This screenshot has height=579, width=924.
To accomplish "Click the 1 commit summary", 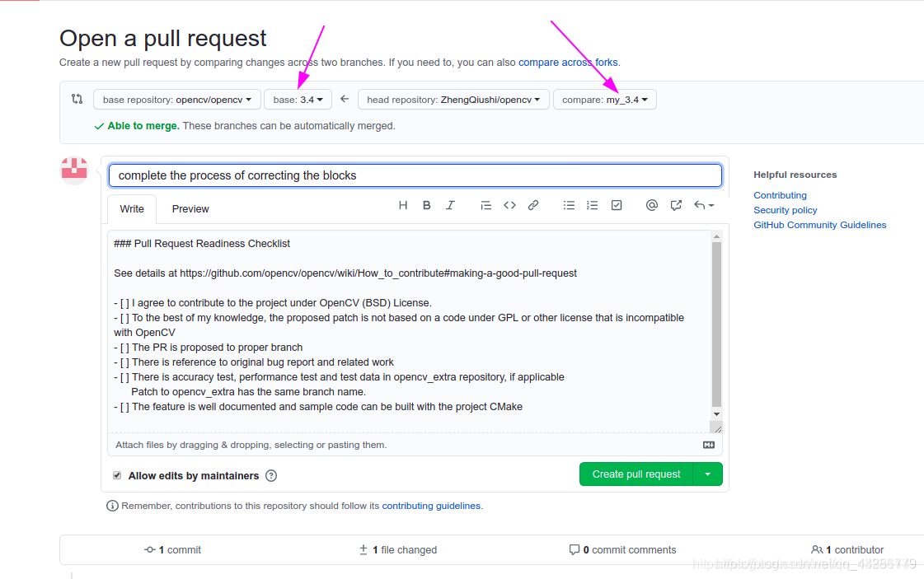I will [x=172, y=549].
